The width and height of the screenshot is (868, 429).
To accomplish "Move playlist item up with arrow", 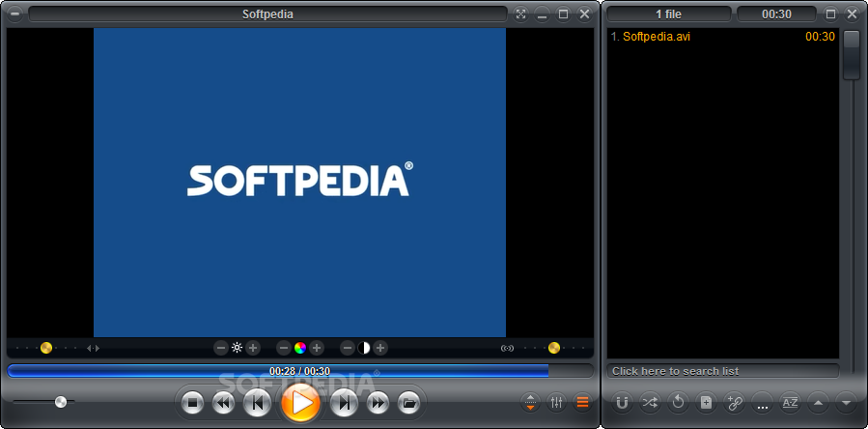I will [818, 403].
